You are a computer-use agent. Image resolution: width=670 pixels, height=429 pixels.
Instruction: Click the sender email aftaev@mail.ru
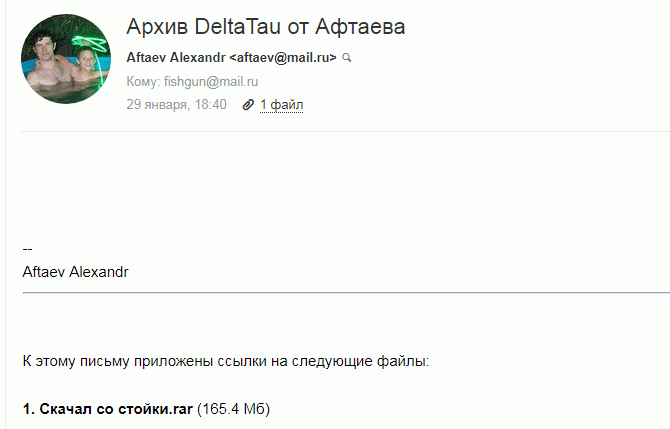pyautogui.click(x=283, y=58)
